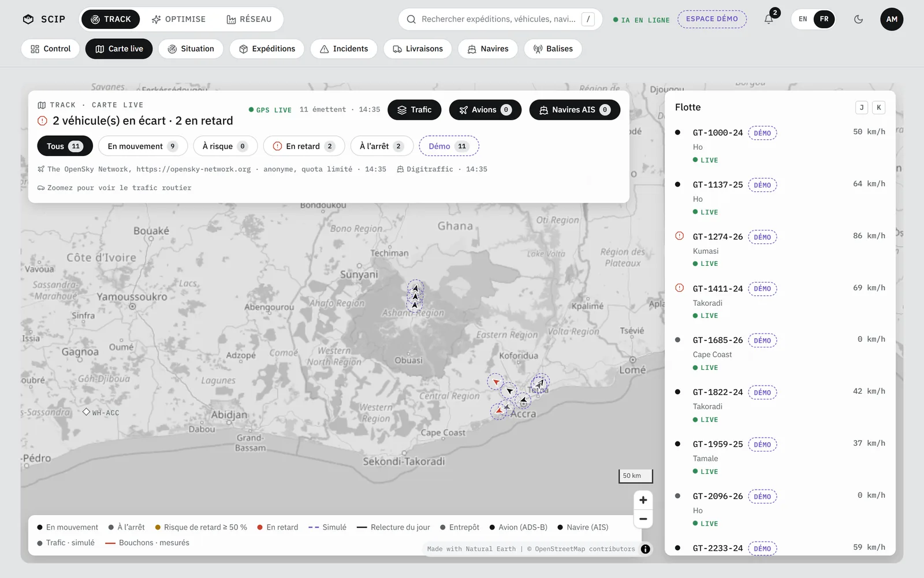The image size is (924, 578).
Task: Go to the Control tab
Action: 50,49
